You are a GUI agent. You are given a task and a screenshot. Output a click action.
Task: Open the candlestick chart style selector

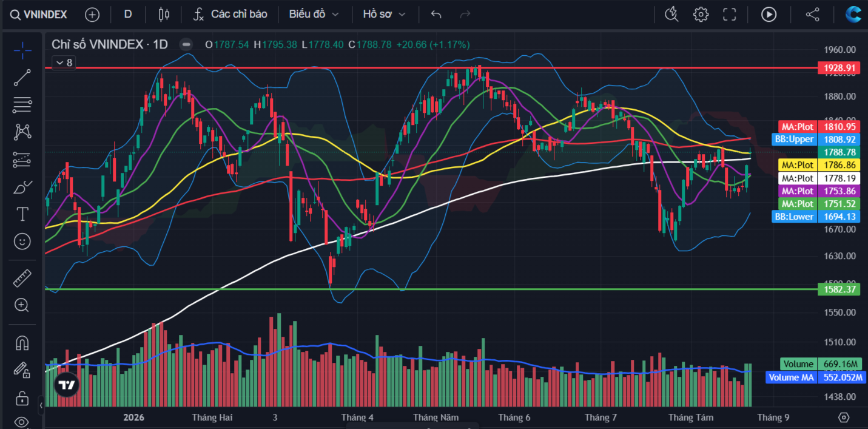click(164, 14)
